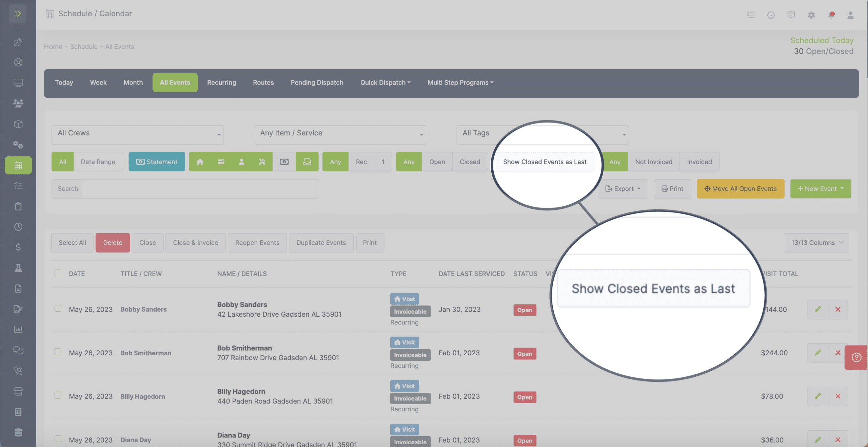Click the Close & Invoice button
The height and width of the screenshot is (447, 868).
196,243
